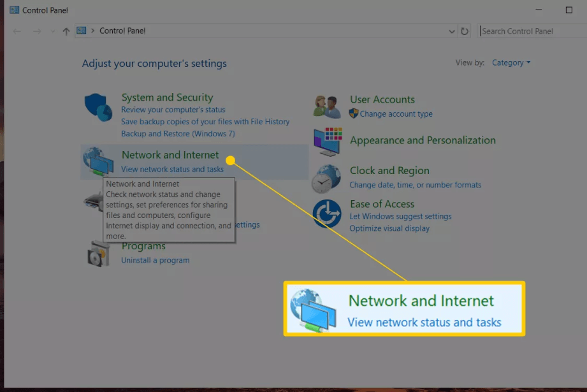Click Change date, time, or number formats

click(415, 185)
